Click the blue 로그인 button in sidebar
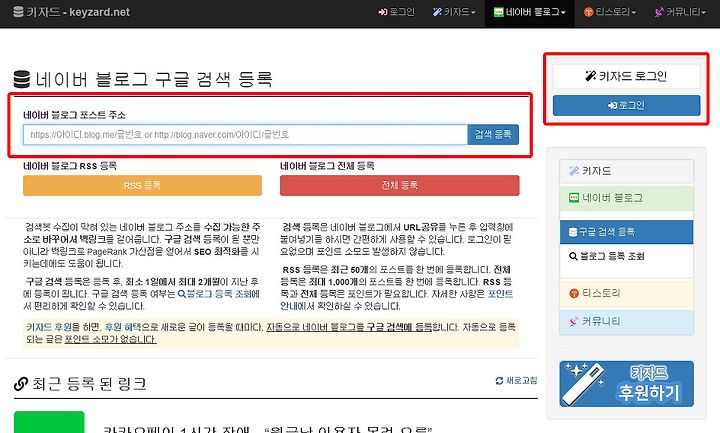Viewport: 720px width, 433px height. click(x=626, y=106)
